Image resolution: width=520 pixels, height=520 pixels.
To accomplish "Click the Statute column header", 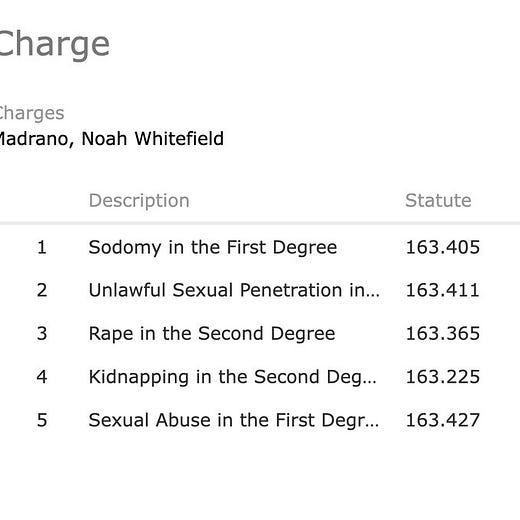I will point(438,200).
